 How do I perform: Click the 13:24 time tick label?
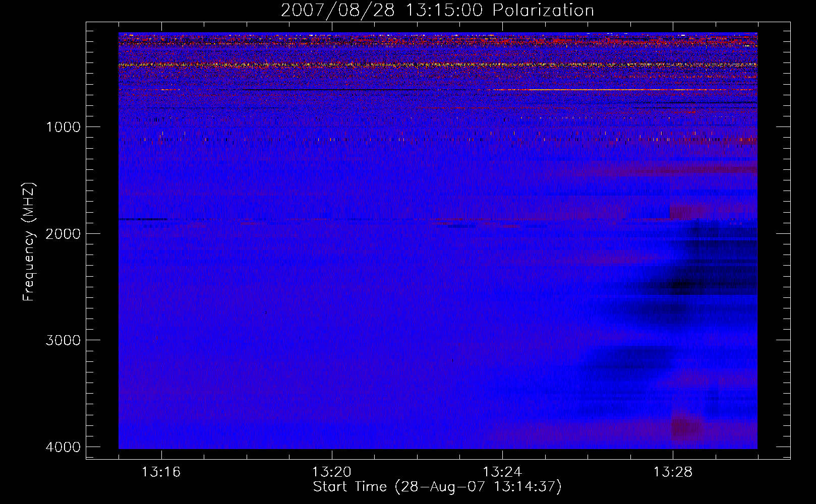click(x=502, y=472)
